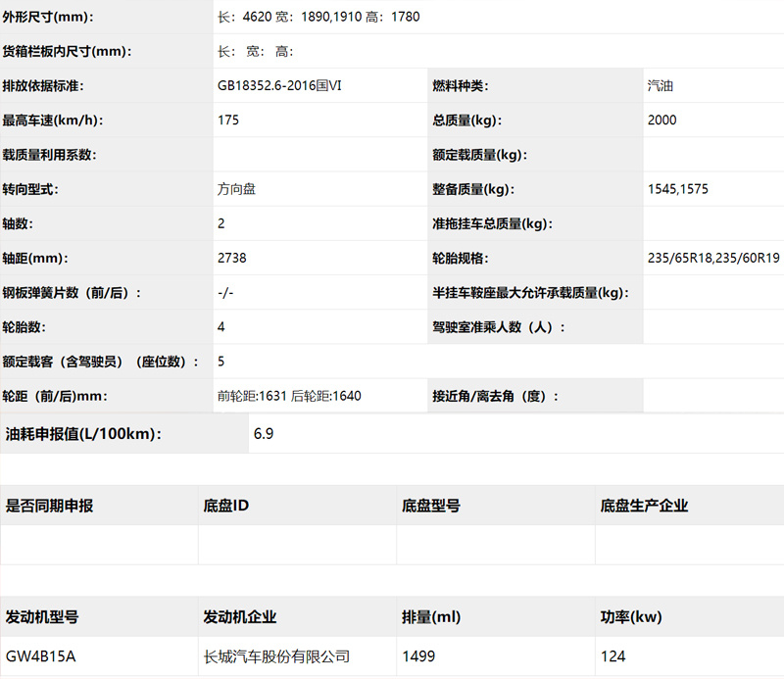This screenshot has width=784, height=679.
Task: Click the tire spec 235/65R18,235/60R19
Action: point(713,258)
